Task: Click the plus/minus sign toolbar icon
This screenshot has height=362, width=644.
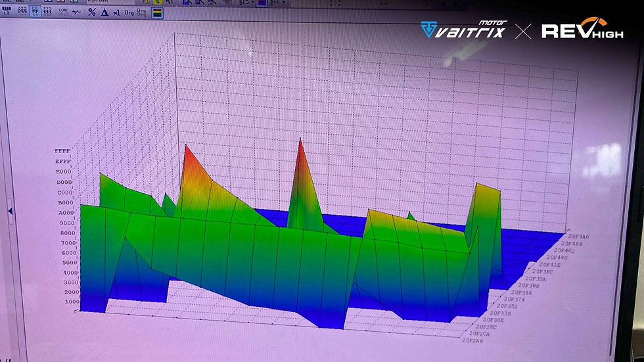Action: [x=76, y=12]
